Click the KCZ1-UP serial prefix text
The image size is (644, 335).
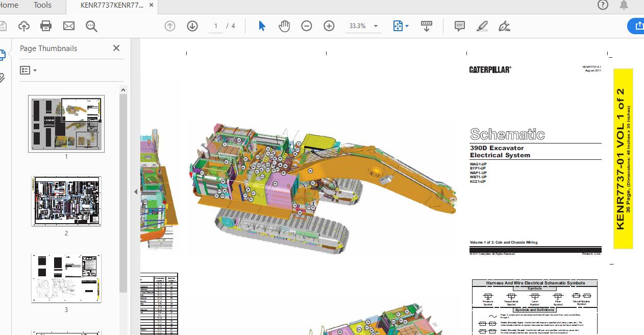478,182
